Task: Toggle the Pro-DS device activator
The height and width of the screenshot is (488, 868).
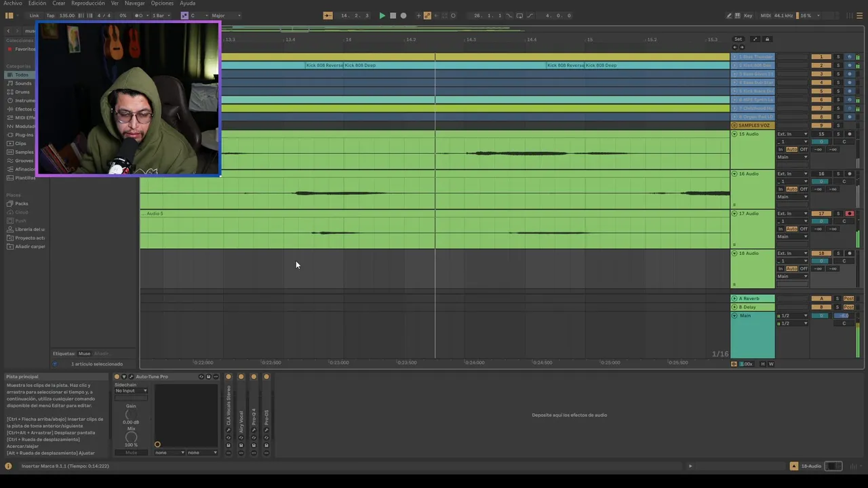Action: coord(267,377)
